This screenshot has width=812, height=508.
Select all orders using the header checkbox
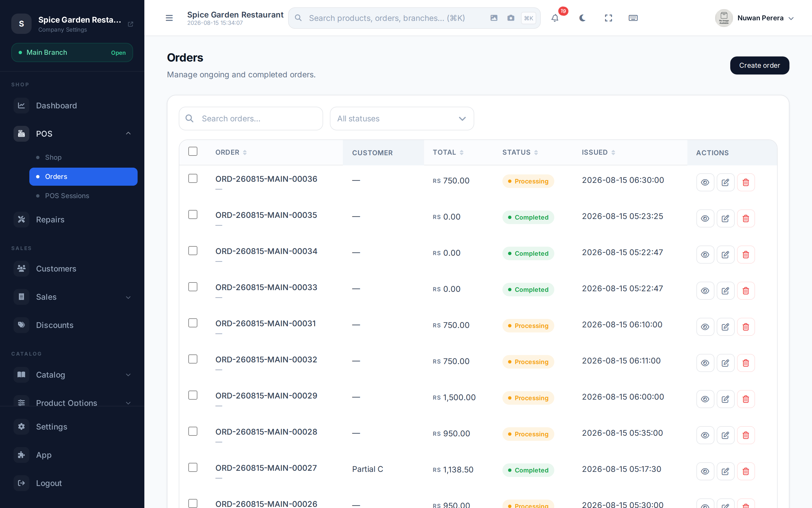193,151
